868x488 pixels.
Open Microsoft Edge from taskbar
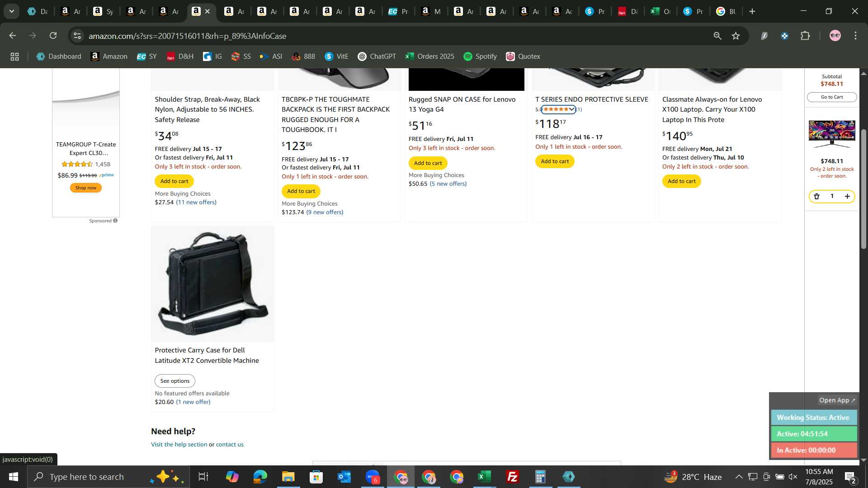coord(260,477)
